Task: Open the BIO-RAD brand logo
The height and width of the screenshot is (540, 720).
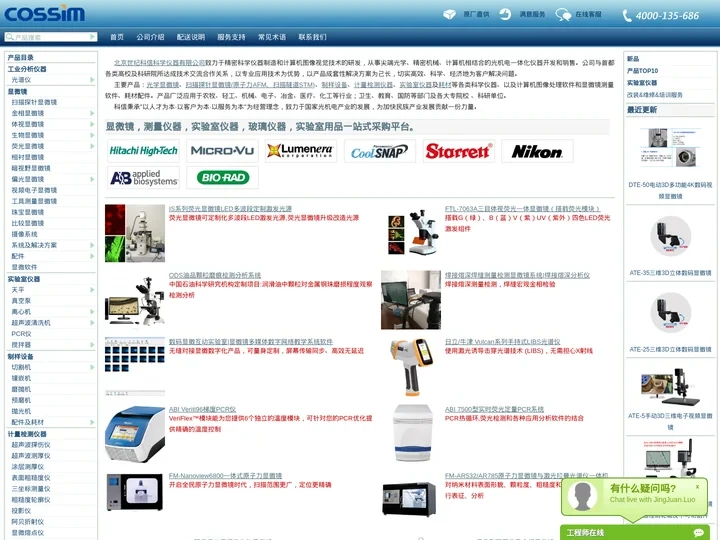Action: [222, 178]
